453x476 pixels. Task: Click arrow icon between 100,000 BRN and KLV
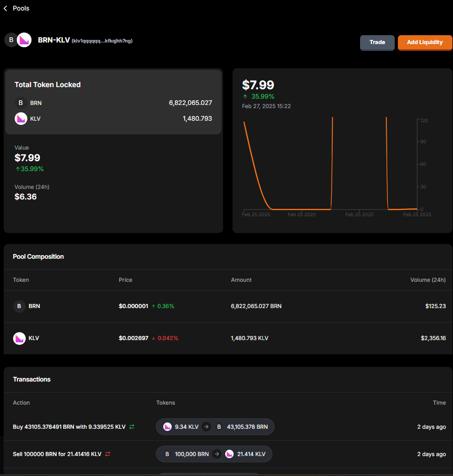216,454
